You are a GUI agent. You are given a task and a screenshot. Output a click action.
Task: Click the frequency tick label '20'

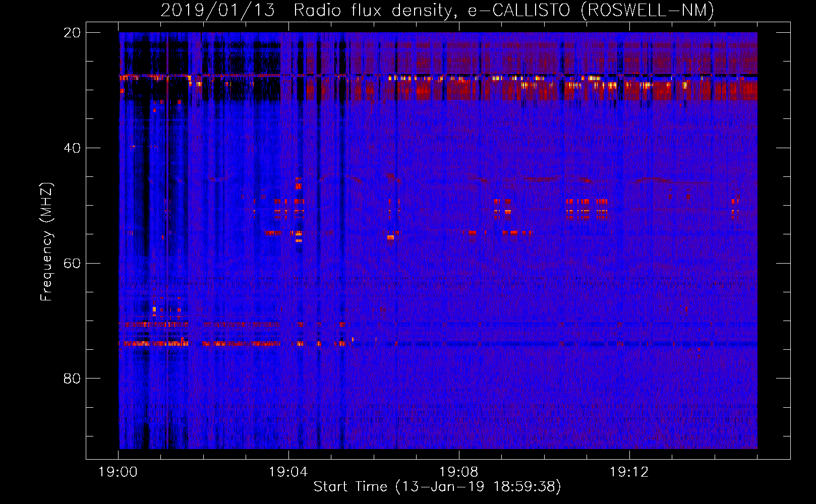(72, 33)
